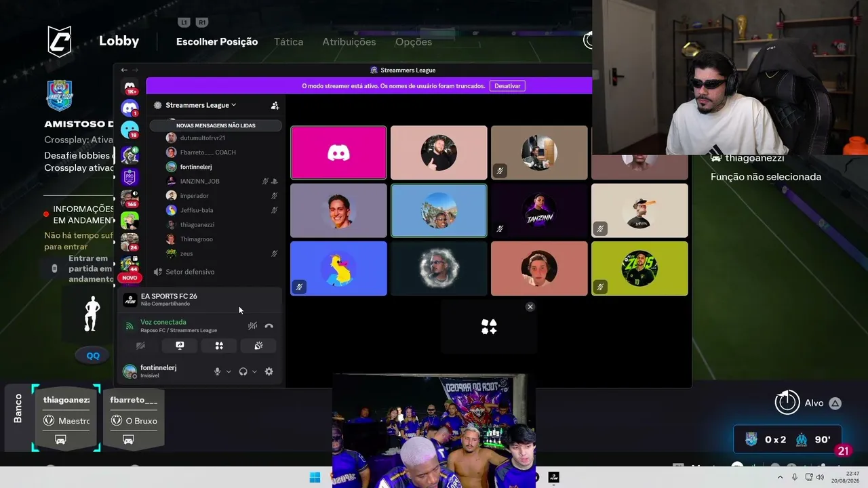Open the server icon with badge 165
The image size is (868, 488).
point(130,199)
